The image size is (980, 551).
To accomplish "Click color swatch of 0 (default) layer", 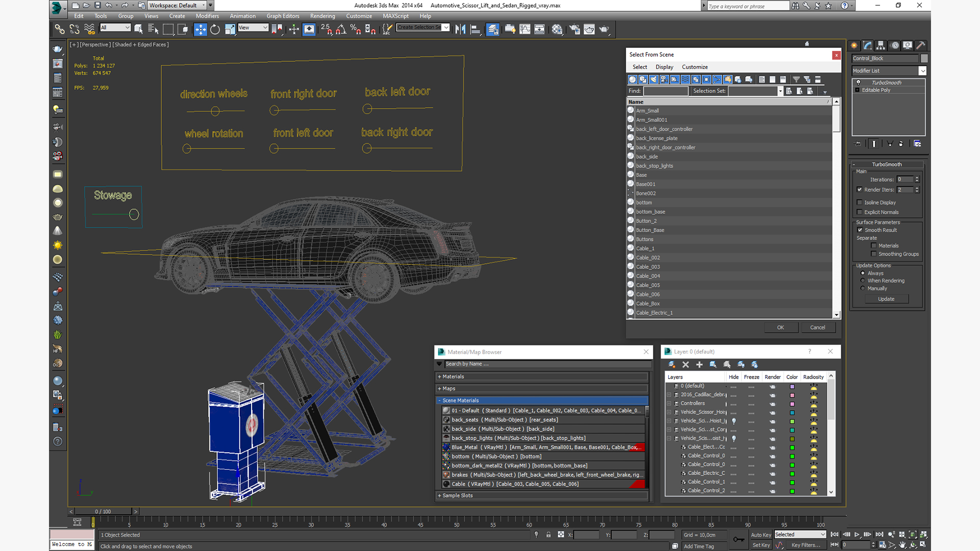I will (x=792, y=387).
